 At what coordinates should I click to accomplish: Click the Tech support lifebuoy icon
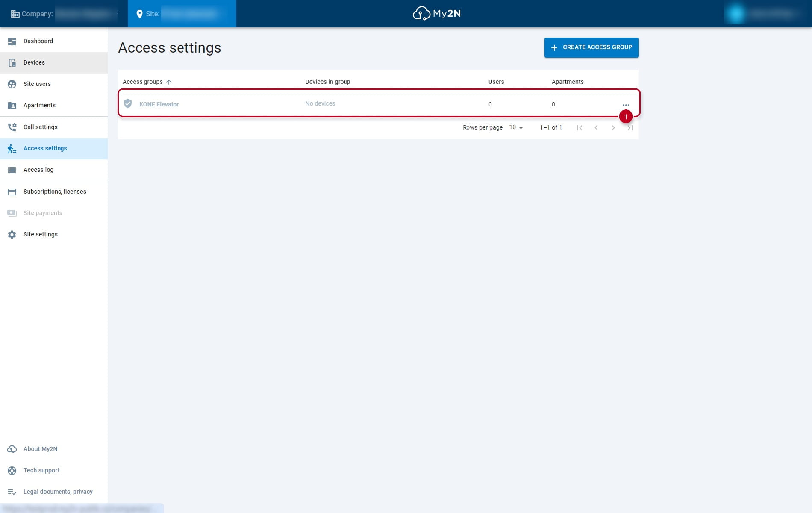(x=12, y=470)
